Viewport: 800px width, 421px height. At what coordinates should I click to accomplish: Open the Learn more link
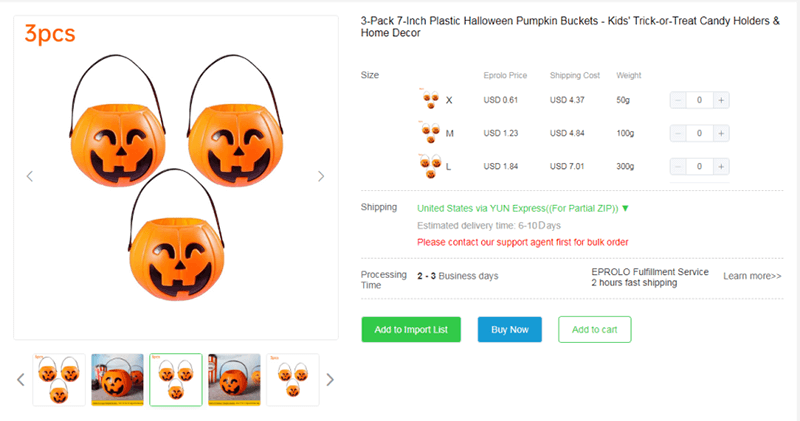tap(752, 276)
